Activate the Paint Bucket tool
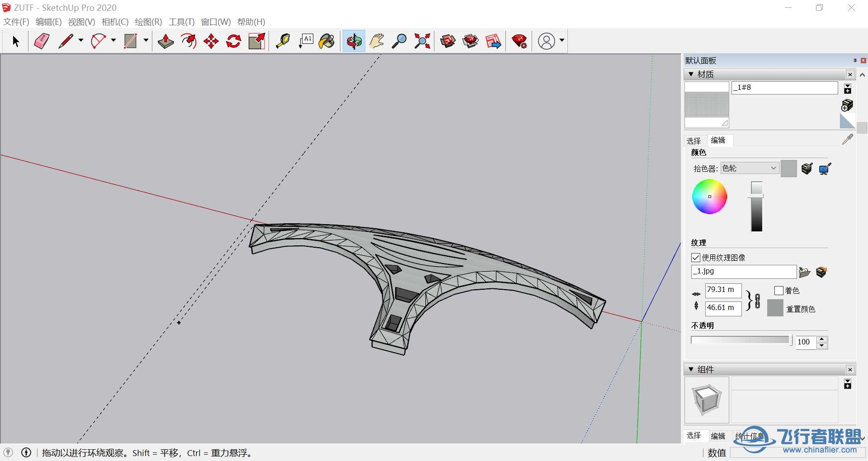 [x=326, y=41]
